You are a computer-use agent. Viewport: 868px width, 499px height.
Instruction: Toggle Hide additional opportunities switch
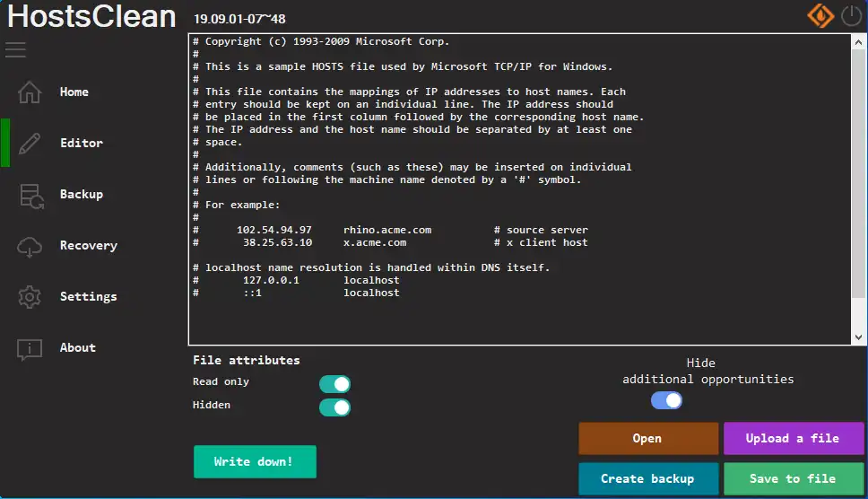tap(666, 400)
